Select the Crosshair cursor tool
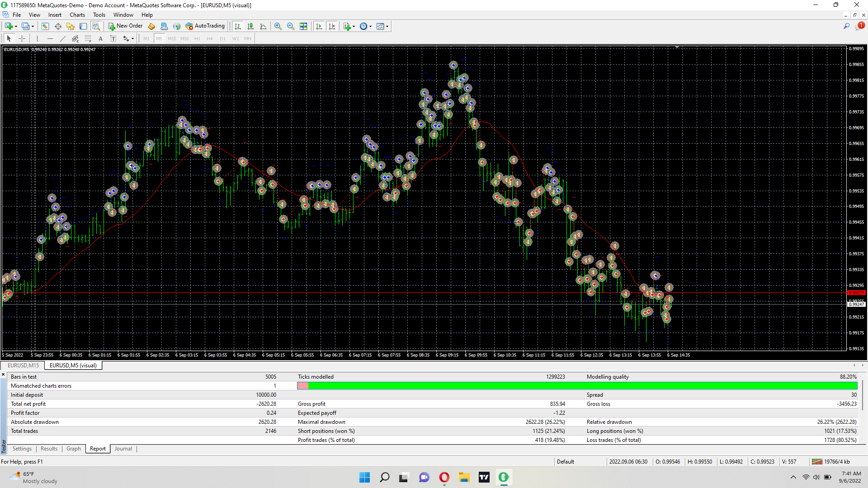The image size is (868, 488). coord(22,38)
